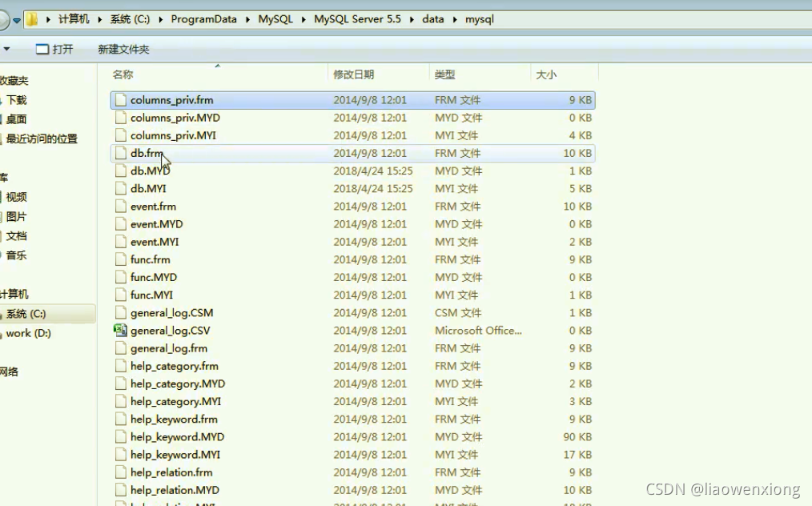
Task: Click the event.frm file icon
Action: tap(121, 206)
